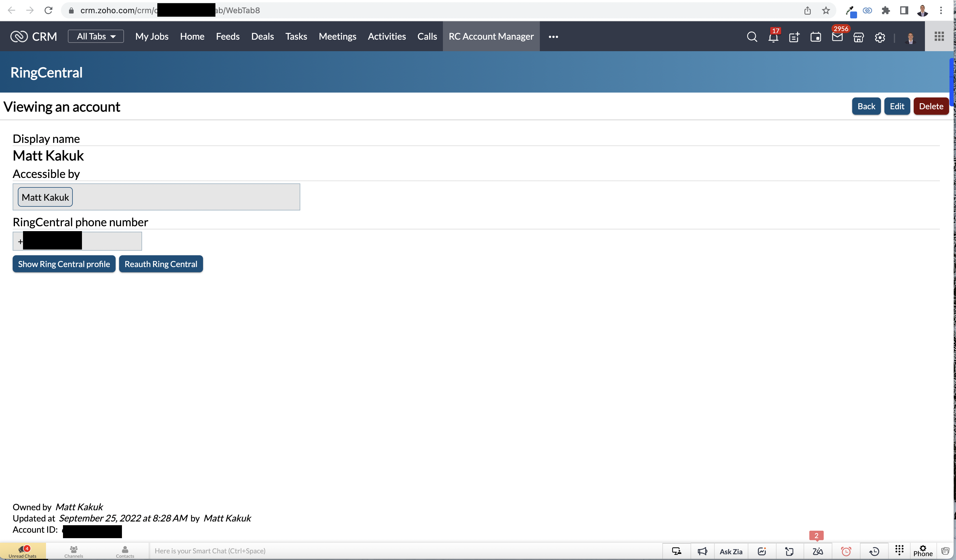Open the calendar icon in header
This screenshot has height=560, width=956.
pos(816,37)
